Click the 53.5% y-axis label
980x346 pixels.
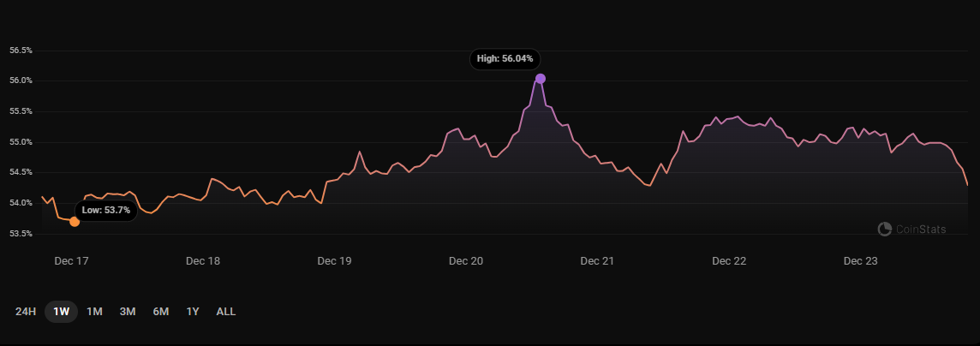click(21, 234)
